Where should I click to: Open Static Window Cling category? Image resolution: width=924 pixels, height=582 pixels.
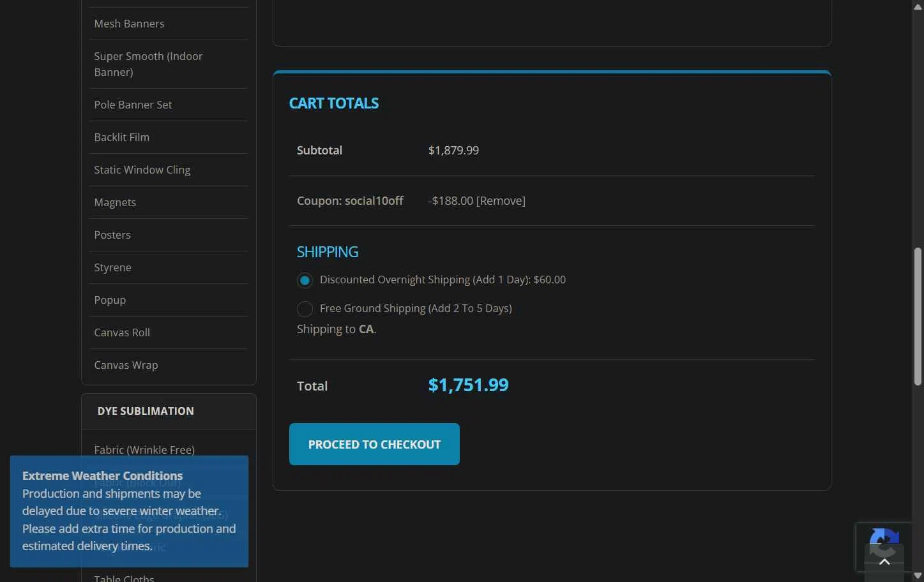point(142,170)
